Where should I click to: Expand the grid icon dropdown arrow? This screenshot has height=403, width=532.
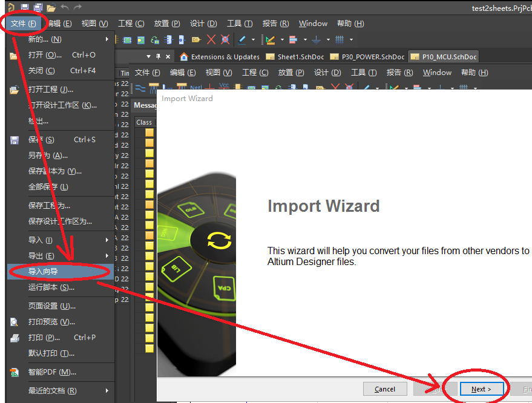coord(351,40)
